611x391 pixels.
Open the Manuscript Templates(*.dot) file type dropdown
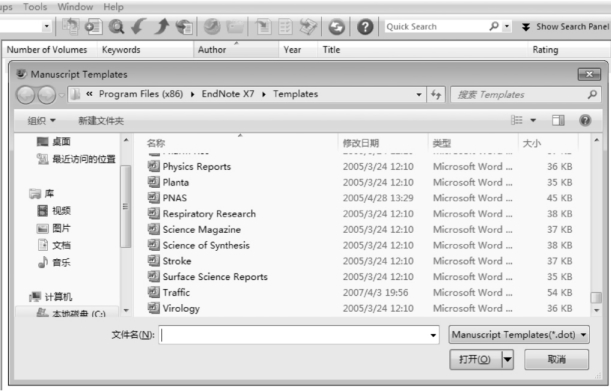point(519,335)
